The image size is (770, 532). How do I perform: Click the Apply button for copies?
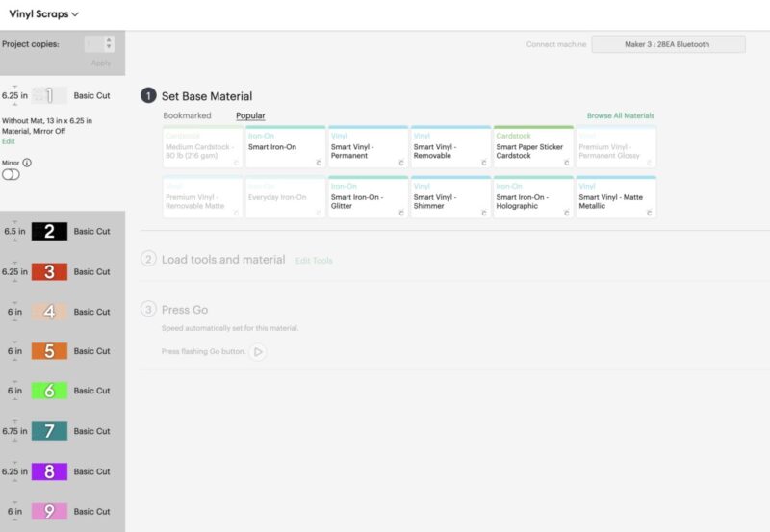(x=101, y=63)
